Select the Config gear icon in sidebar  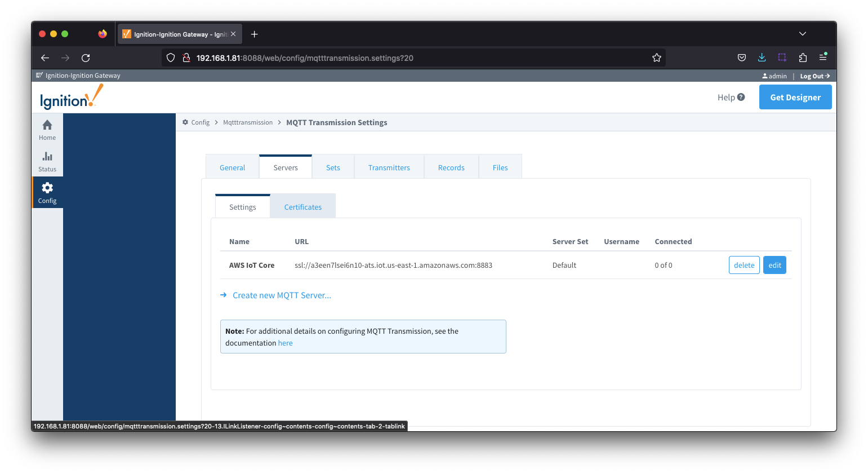click(x=47, y=188)
